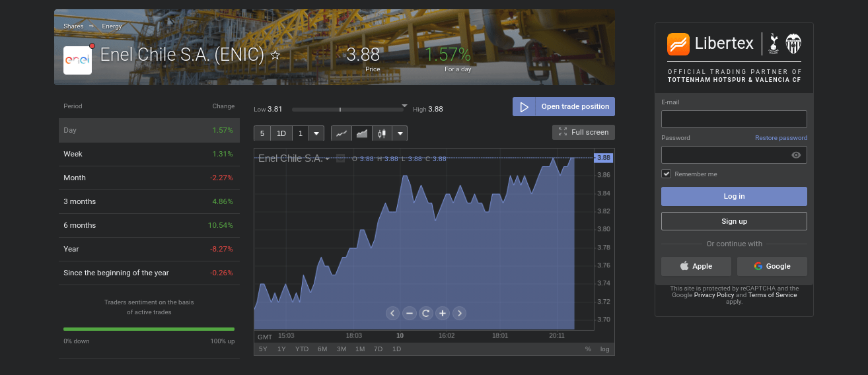Select the 1D interval button

tap(281, 133)
